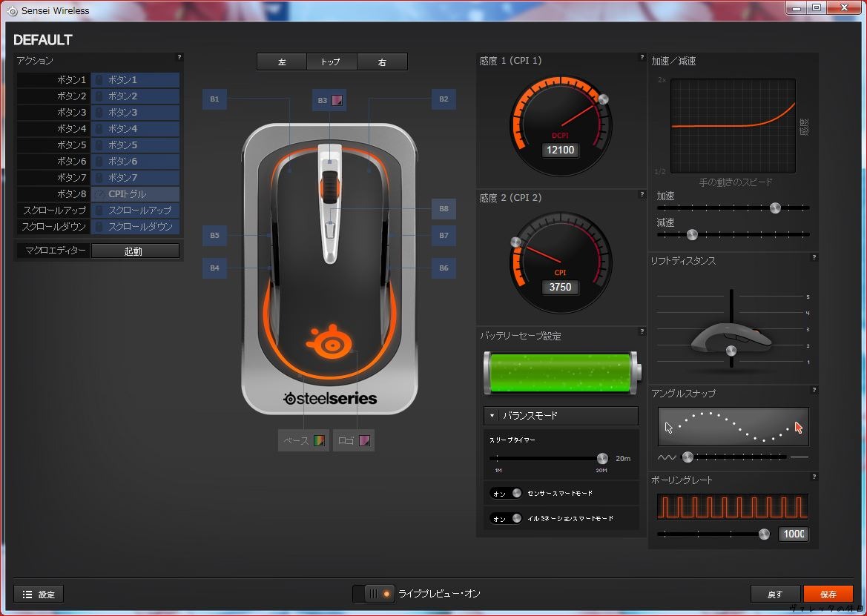Open the ボタン5 action assignment dropdown
867x616 pixels.
pyautogui.click(x=136, y=145)
